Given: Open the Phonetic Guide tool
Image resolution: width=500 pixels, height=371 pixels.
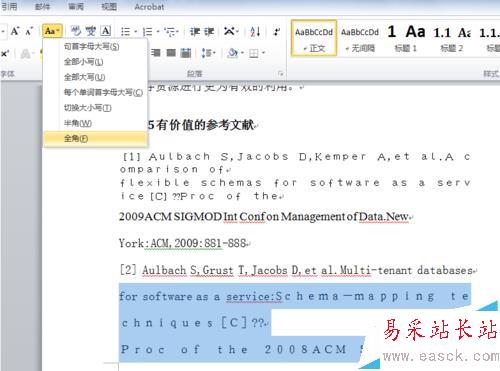Looking at the screenshot, I should (91, 31).
